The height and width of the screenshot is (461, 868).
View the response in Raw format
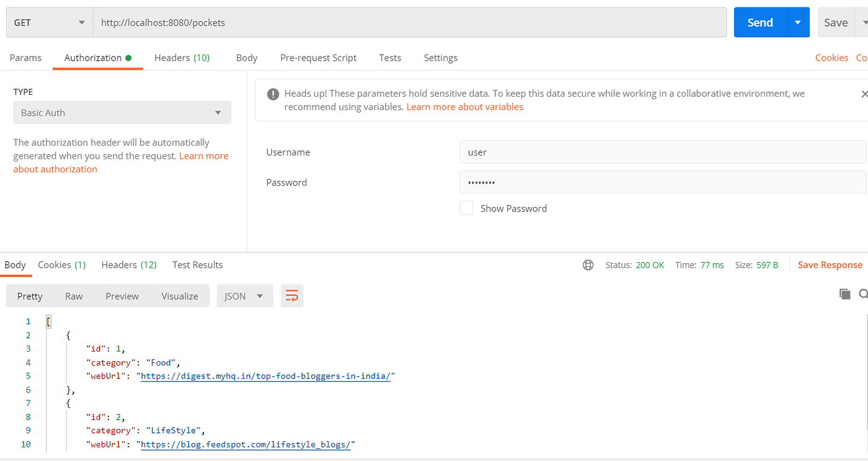(x=74, y=296)
